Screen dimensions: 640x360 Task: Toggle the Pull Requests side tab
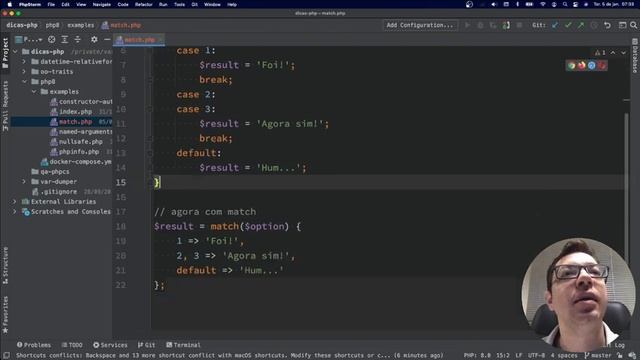tap(5, 106)
